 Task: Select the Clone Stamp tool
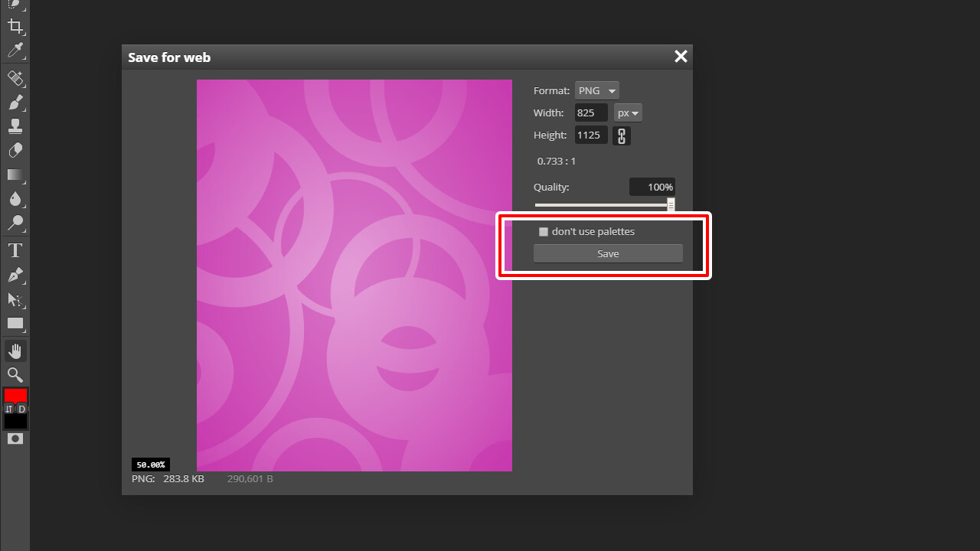click(15, 126)
